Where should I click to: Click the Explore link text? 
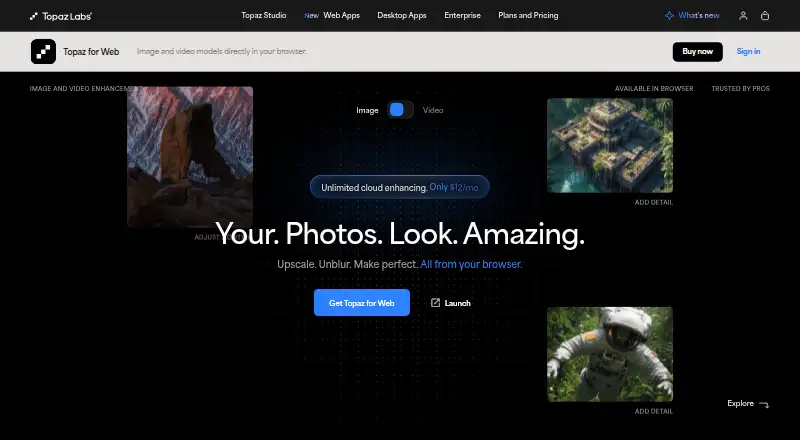tap(740, 403)
